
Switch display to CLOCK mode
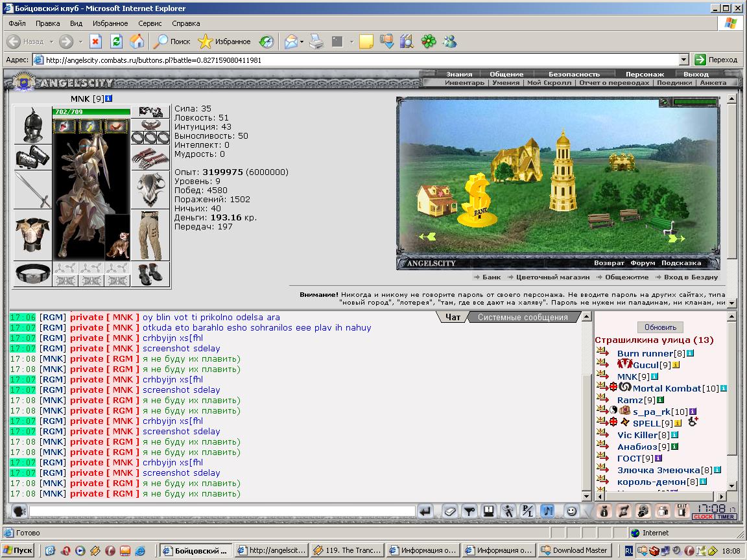(703, 517)
